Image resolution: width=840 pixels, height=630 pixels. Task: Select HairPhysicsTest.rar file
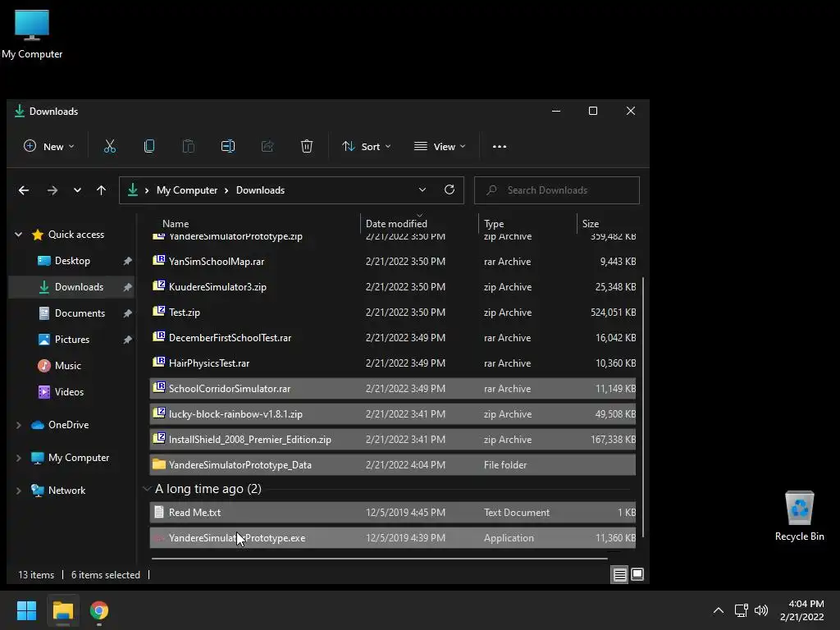pyautogui.click(x=393, y=363)
